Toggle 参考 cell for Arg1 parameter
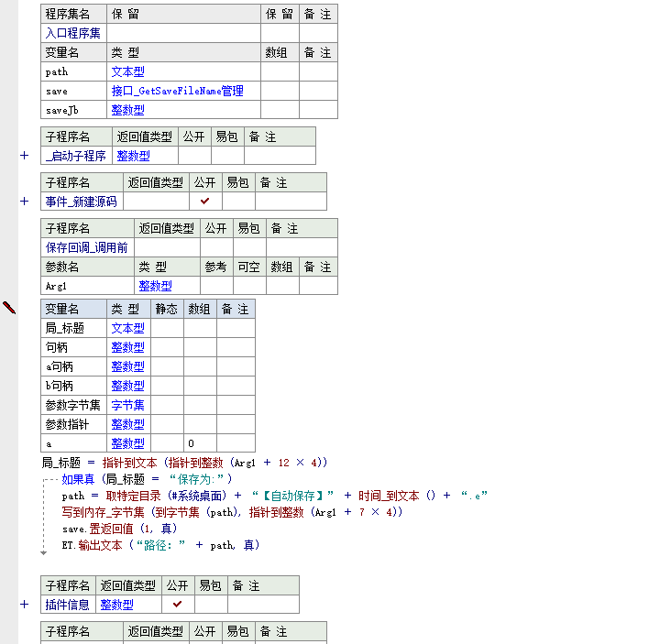This screenshot has height=644, width=649. 216,286
